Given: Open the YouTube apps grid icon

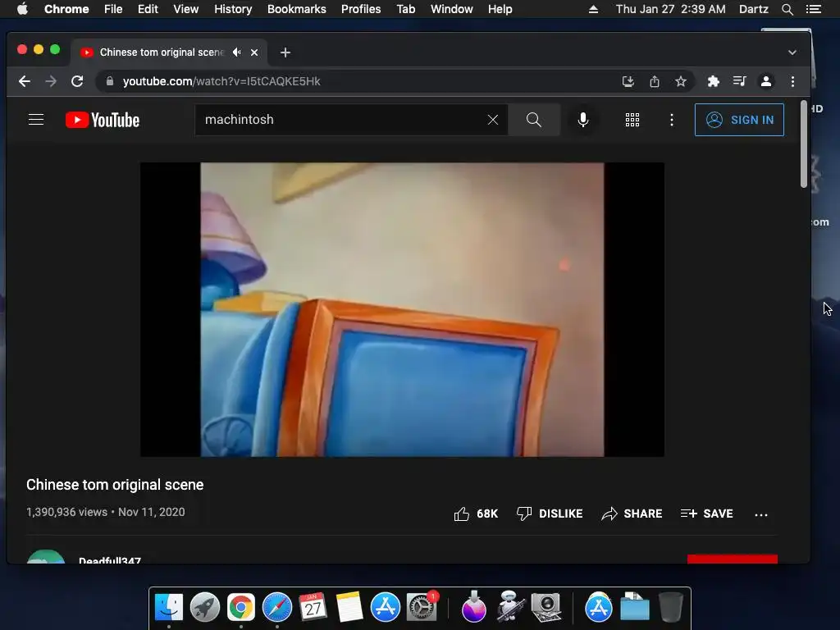Looking at the screenshot, I should 632,120.
